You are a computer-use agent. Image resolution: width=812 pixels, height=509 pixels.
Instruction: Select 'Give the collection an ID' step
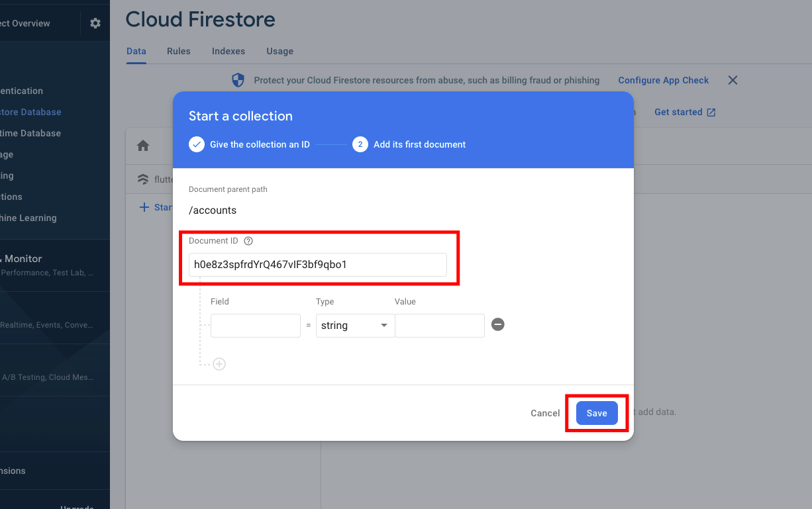tap(250, 144)
